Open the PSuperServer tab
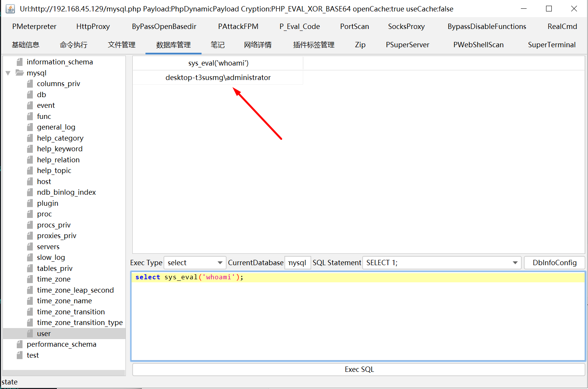This screenshot has width=588, height=389. (x=408, y=45)
